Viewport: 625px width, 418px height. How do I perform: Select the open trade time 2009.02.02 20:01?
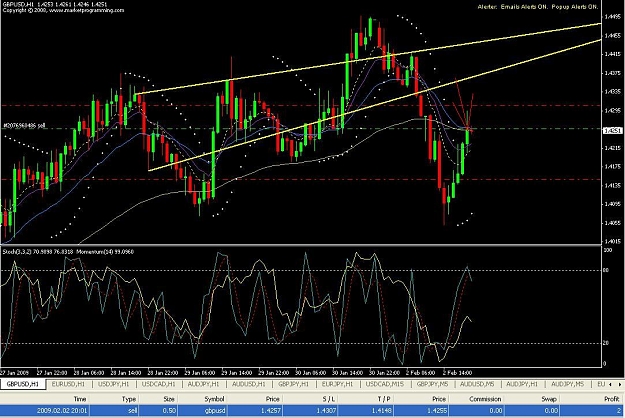[x=62, y=410]
